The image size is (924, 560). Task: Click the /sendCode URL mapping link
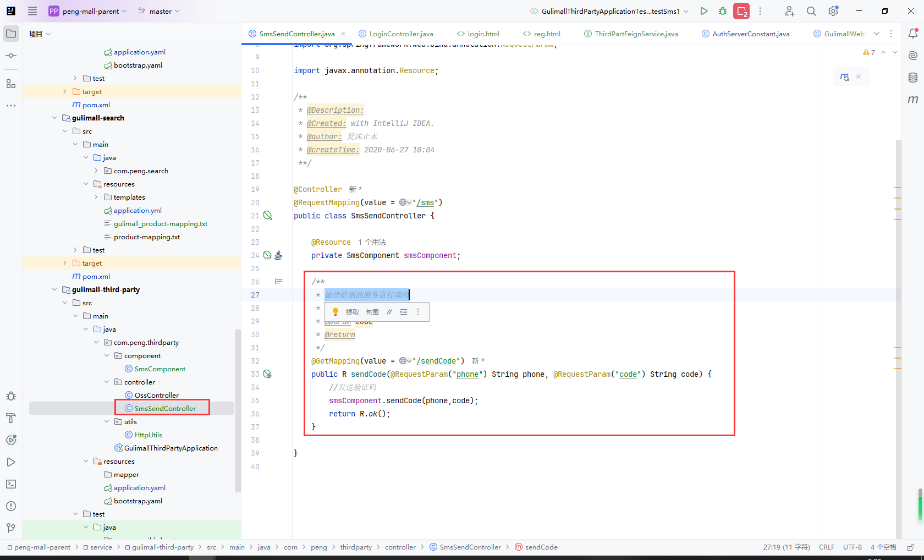437,361
